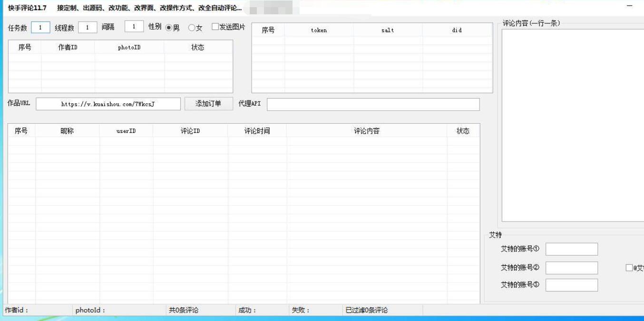Screen dimensions: 644x321
Task: Click the 作者id： status bar entry
Action: click(17, 310)
